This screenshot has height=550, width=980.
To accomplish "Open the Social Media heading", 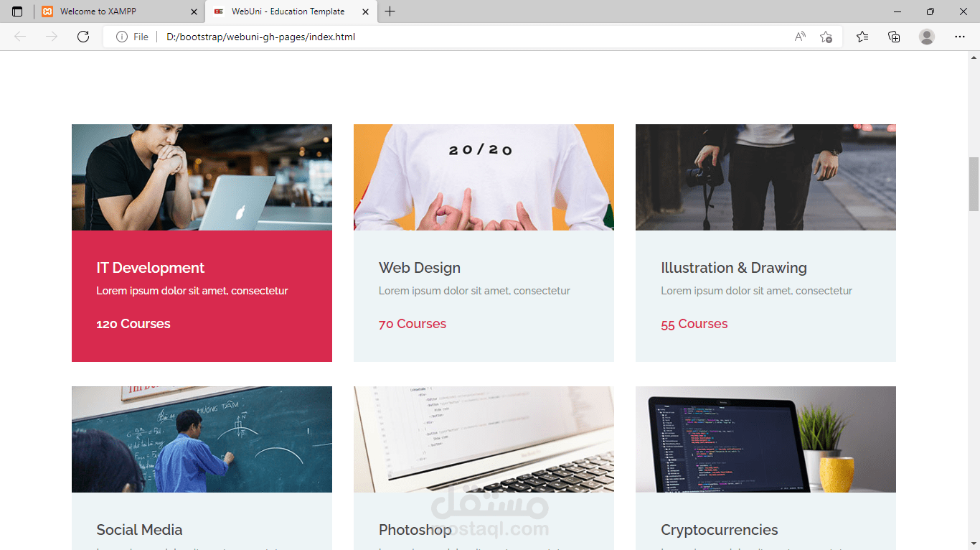I will click(x=139, y=530).
